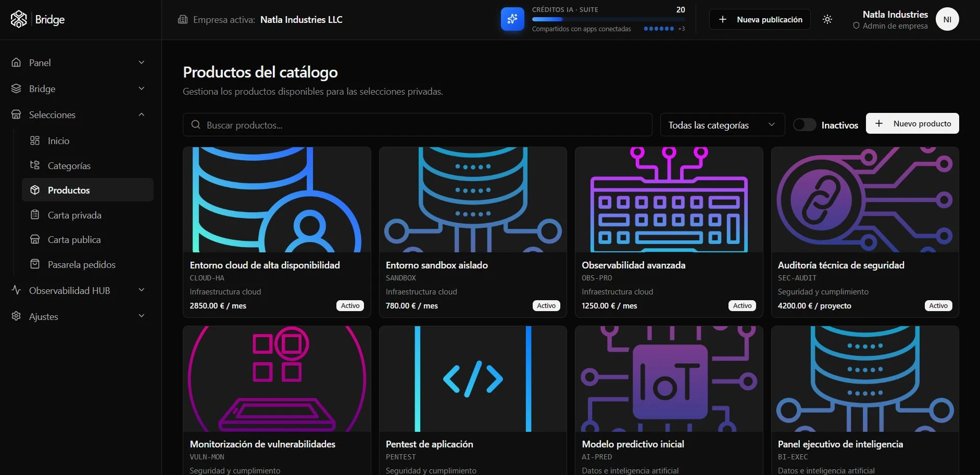Image resolution: width=980 pixels, height=475 pixels.
Task: Click the Bridge layers icon in the sidebar
Action: [x=16, y=88]
